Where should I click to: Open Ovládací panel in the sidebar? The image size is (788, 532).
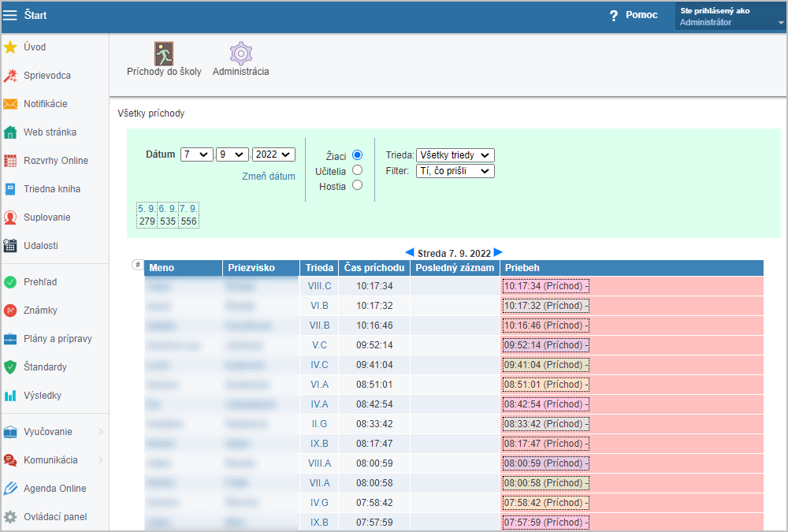tap(55, 517)
